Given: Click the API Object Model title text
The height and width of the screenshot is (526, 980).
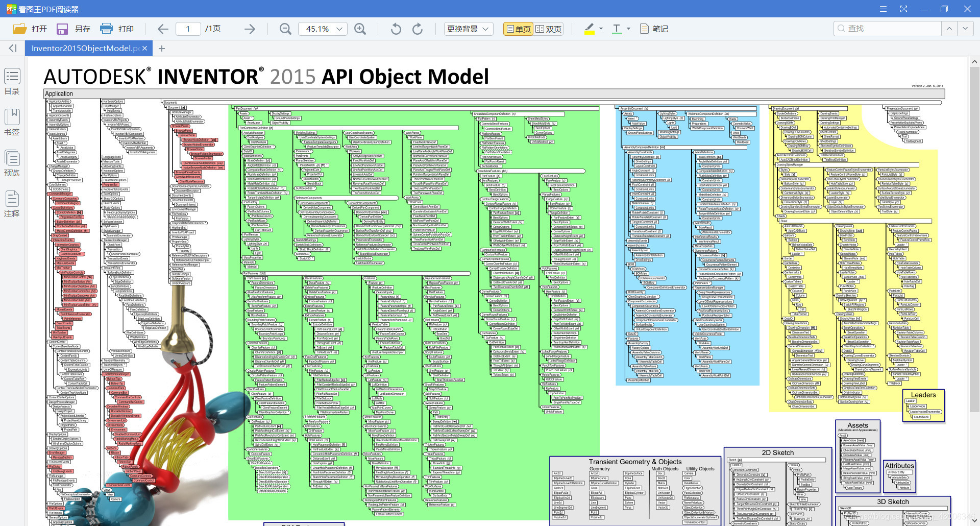Looking at the screenshot, I should 405,77.
